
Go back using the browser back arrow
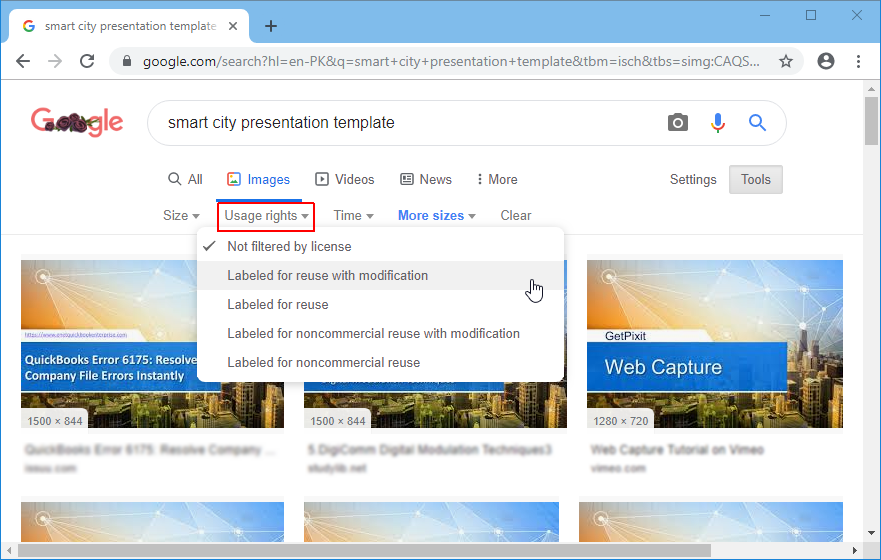coord(23,61)
